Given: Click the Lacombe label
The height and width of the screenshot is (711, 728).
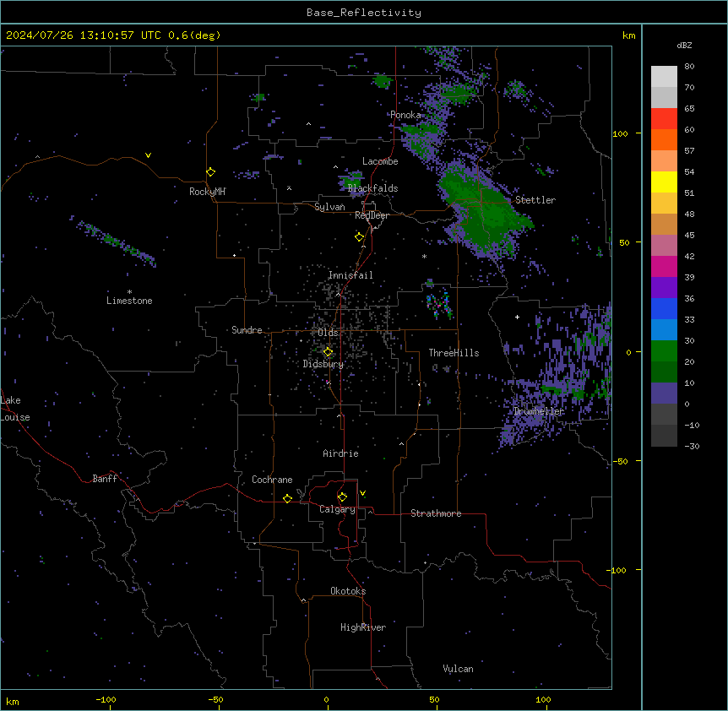Looking at the screenshot, I should coord(380,161).
